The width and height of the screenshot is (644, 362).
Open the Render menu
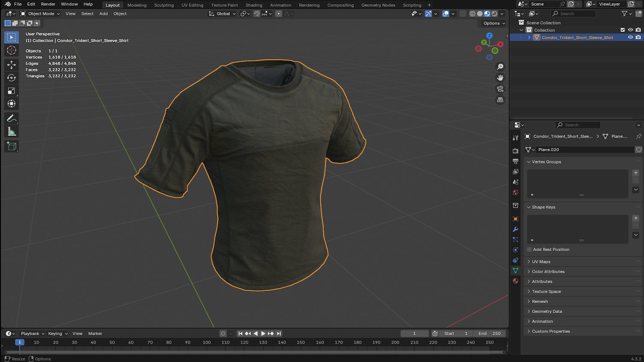point(48,4)
